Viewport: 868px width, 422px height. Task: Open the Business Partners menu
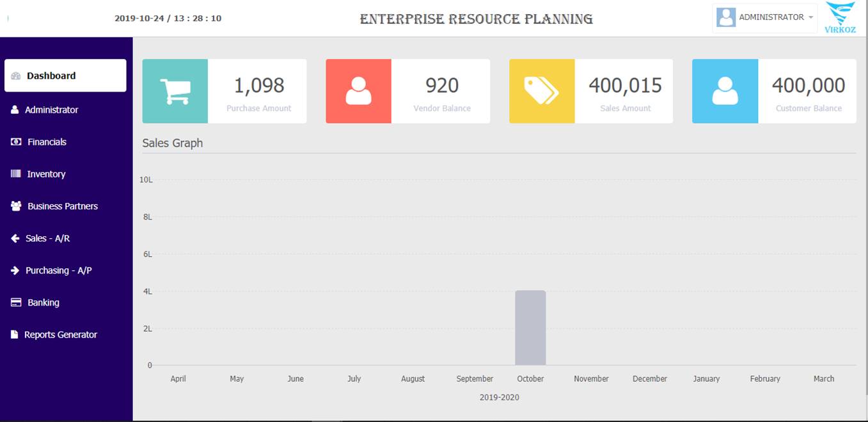(62, 206)
